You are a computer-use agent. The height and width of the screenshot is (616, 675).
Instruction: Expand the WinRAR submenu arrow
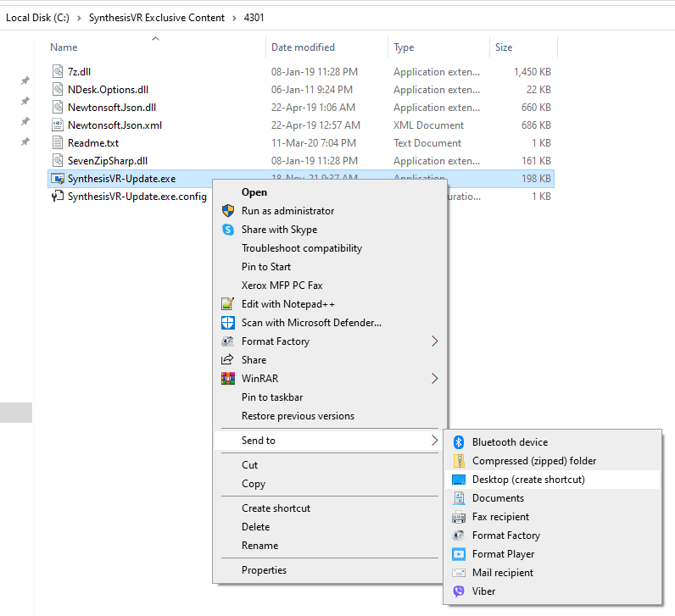[434, 379]
